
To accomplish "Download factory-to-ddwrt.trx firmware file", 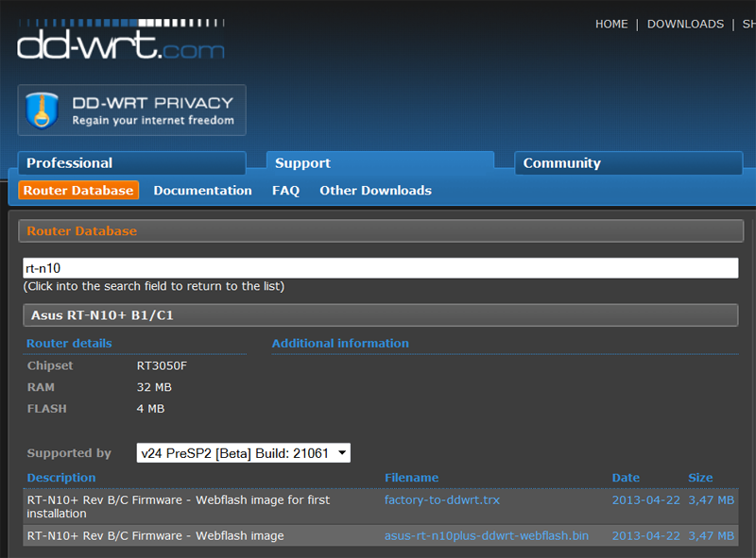I will coord(442,500).
